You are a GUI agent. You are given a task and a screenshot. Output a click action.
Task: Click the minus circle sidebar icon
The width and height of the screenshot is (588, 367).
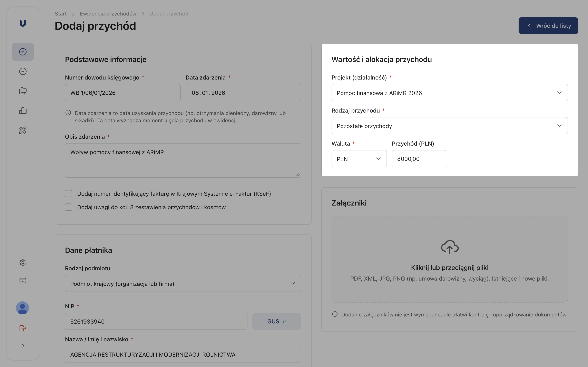(23, 71)
